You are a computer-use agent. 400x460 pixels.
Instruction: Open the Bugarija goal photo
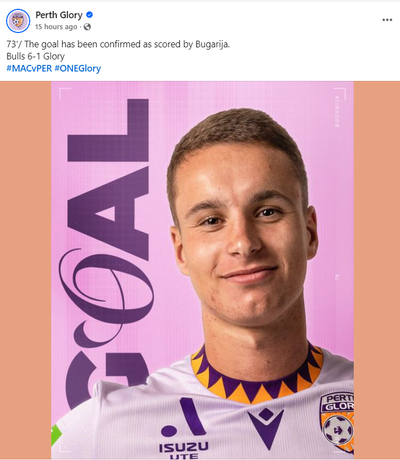click(202, 270)
